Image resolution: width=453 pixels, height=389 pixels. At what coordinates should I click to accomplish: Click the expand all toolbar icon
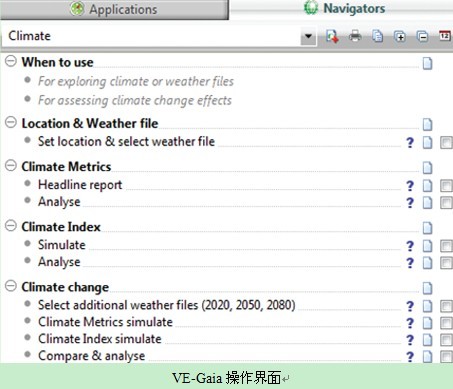[400, 36]
